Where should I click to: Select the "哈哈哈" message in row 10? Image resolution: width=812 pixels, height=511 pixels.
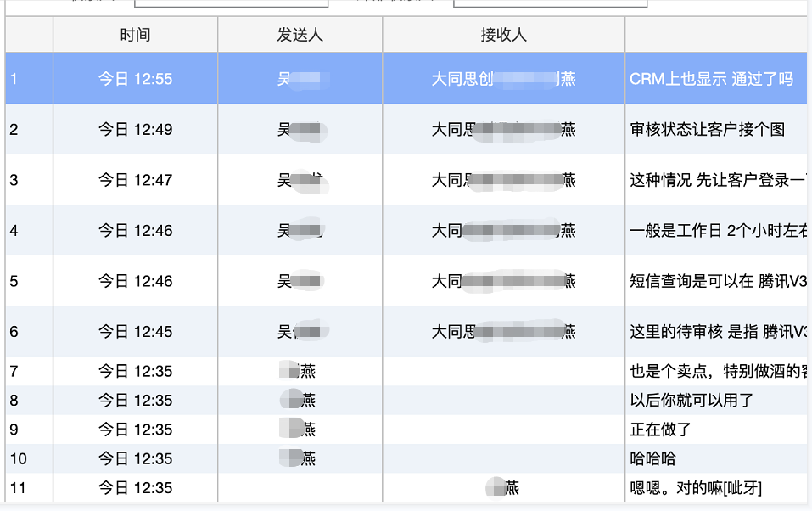click(652, 459)
